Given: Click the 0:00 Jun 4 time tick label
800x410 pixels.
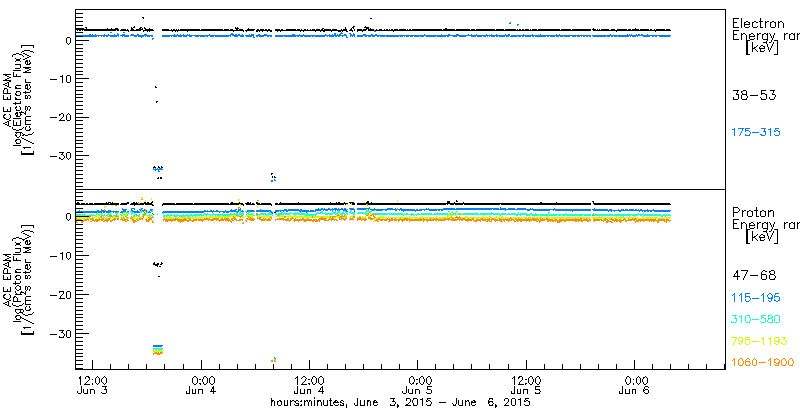Looking at the screenshot, I should coord(202,386).
